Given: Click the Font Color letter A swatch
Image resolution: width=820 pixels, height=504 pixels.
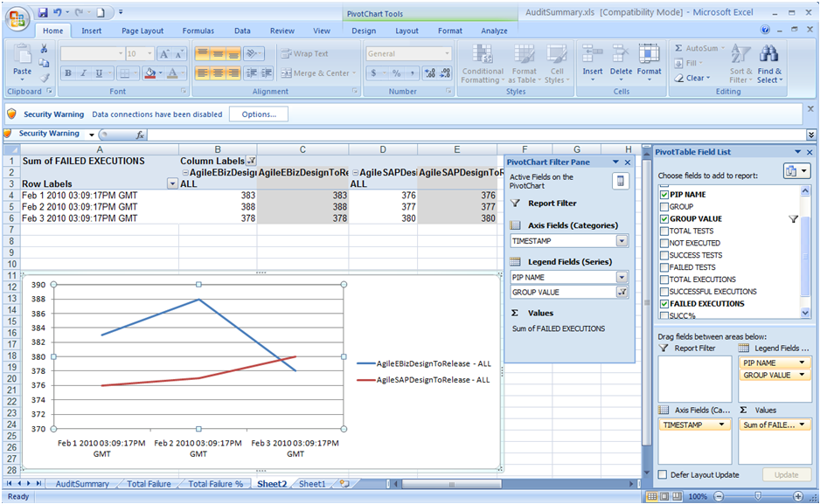Looking at the screenshot, I should [172, 73].
